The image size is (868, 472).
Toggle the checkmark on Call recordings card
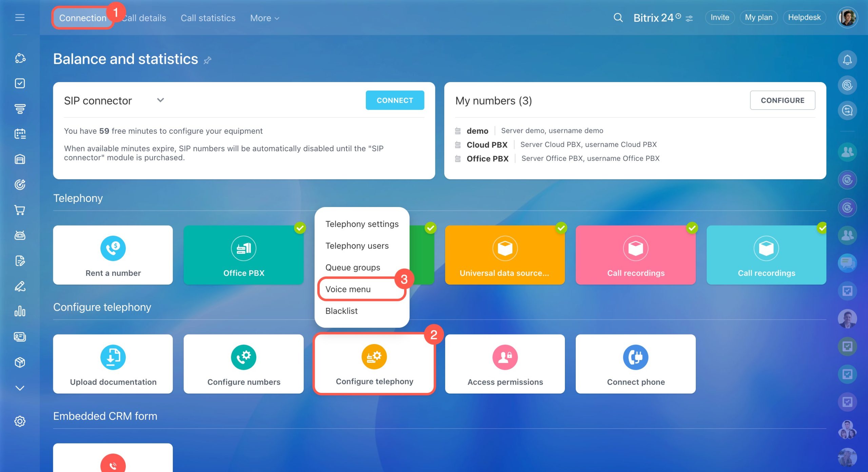[692, 228]
